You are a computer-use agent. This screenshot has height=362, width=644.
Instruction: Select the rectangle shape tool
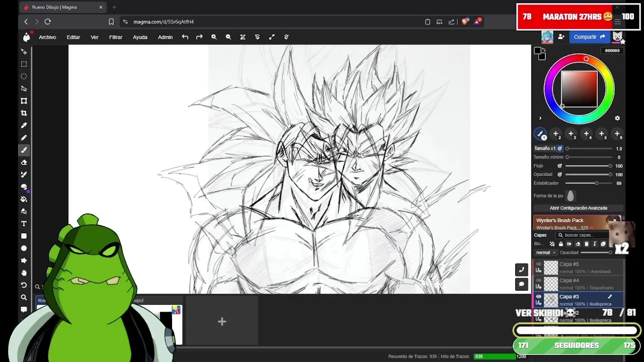click(24, 236)
